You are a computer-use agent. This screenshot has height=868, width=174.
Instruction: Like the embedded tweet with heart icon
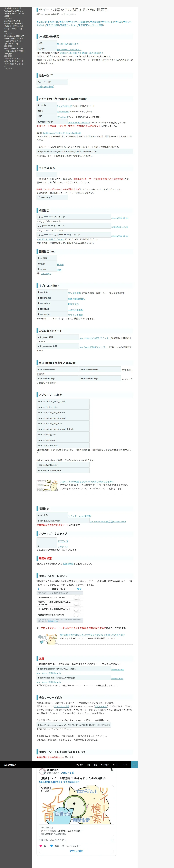point(41,845)
